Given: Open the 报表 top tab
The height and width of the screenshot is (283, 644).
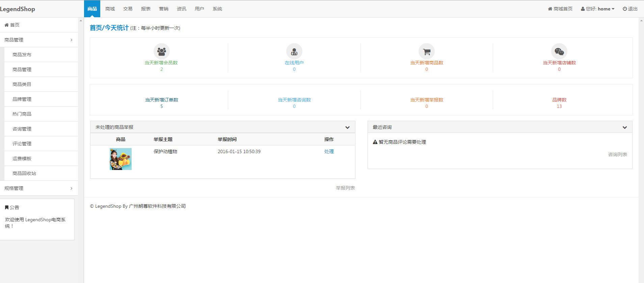Looking at the screenshot, I should click(146, 9).
